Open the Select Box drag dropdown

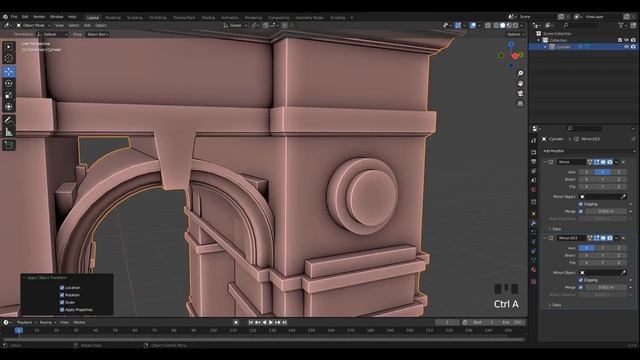98,34
